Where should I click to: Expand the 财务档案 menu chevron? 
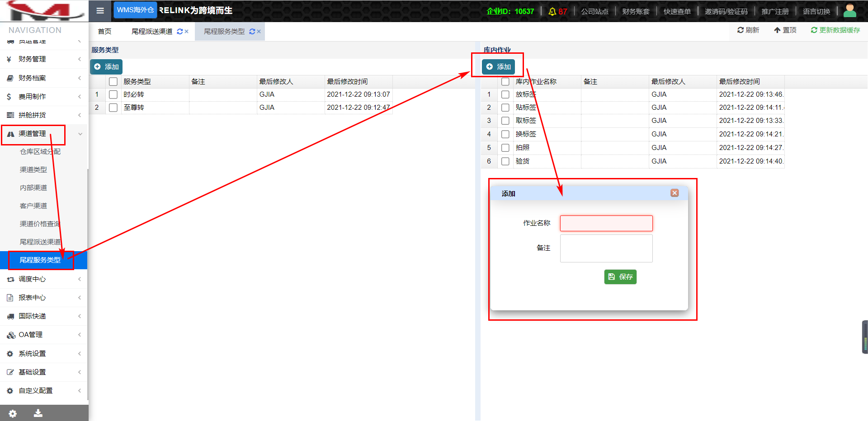tap(80, 78)
